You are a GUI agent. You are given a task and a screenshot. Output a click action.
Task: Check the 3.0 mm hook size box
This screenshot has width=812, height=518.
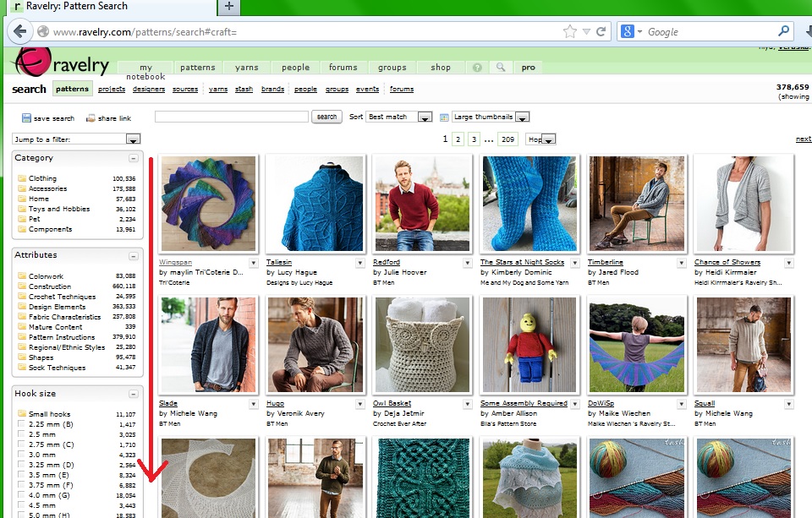click(21, 455)
